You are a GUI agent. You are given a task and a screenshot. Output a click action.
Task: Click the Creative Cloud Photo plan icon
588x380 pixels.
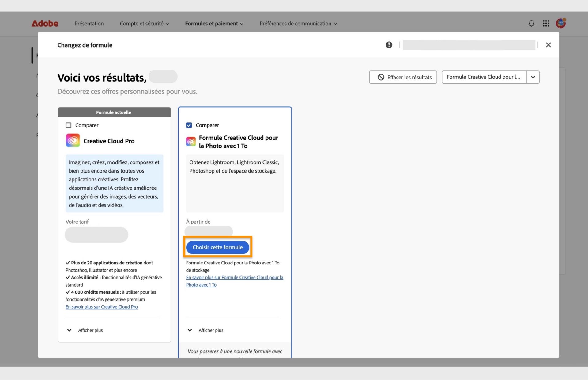click(191, 141)
